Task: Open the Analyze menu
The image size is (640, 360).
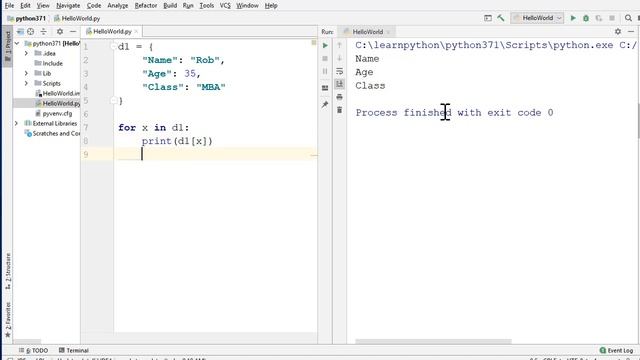Action: click(x=118, y=6)
